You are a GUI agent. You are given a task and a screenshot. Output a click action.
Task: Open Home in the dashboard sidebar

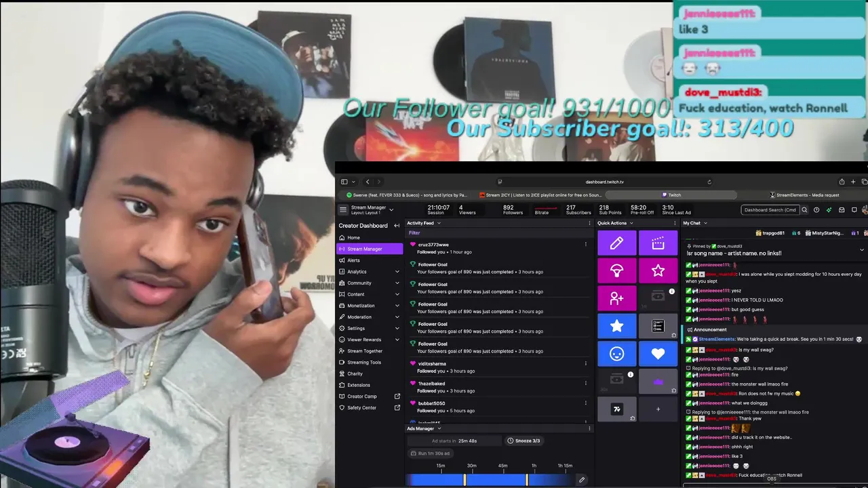(x=370, y=238)
